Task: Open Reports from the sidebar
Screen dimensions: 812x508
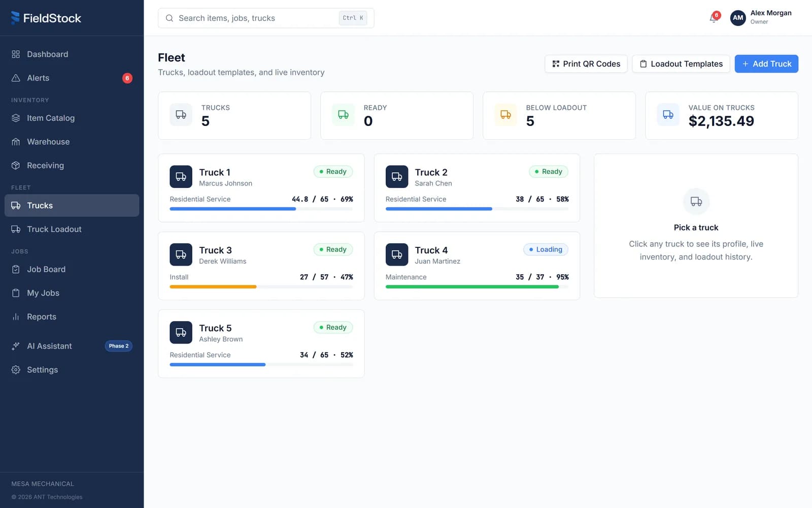Action: [x=72, y=317]
